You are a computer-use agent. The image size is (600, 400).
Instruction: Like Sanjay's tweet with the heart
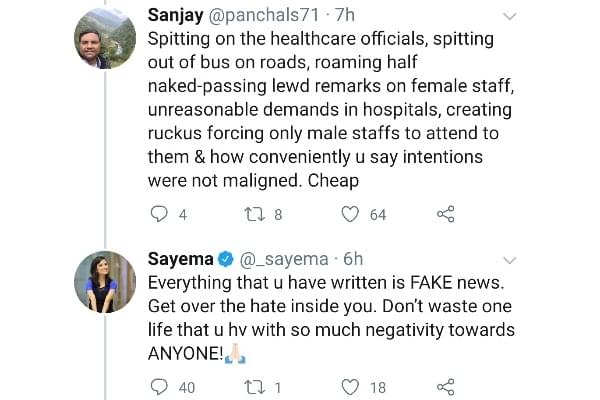click(350, 213)
